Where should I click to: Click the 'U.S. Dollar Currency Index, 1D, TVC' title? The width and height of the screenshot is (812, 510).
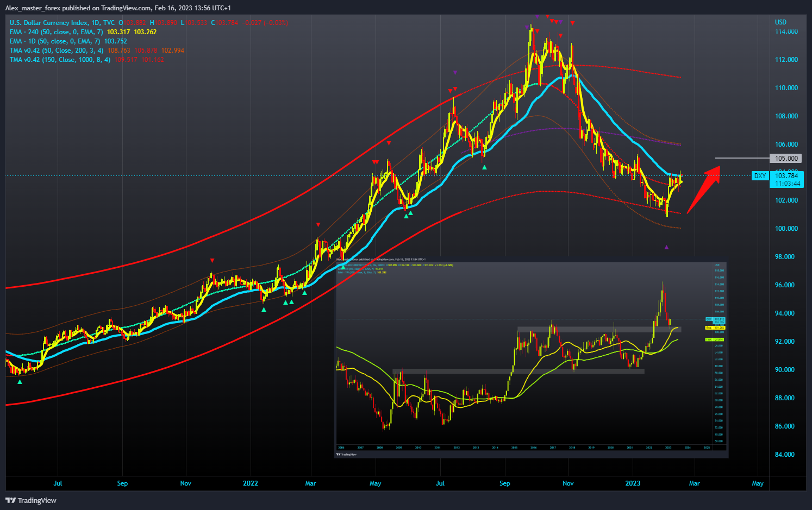[x=62, y=23]
